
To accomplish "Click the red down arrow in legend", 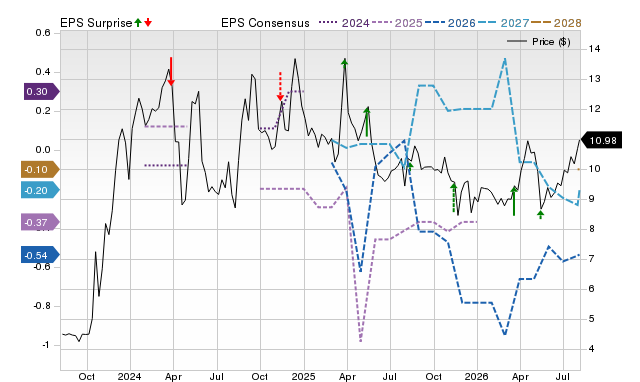I will [x=148, y=23].
